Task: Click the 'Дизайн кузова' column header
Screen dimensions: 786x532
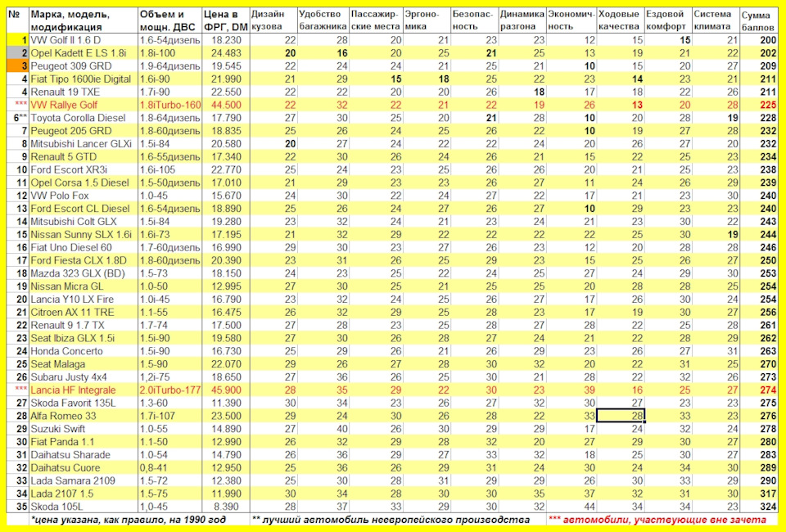Action: (x=273, y=20)
